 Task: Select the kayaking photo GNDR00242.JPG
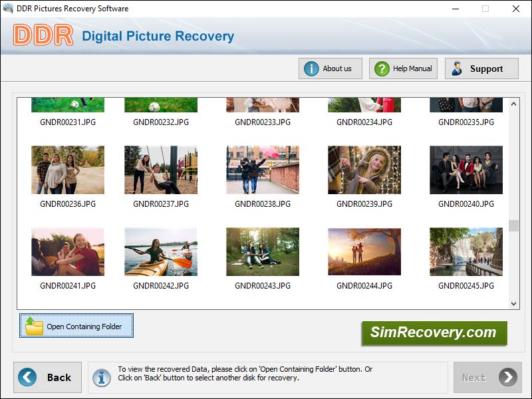[161, 252]
